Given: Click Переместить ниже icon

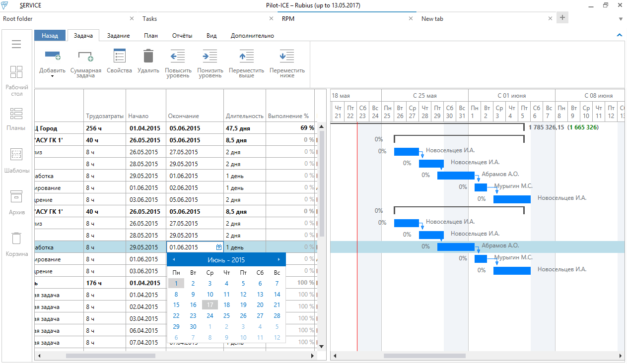Looking at the screenshot, I should (x=287, y=56).
